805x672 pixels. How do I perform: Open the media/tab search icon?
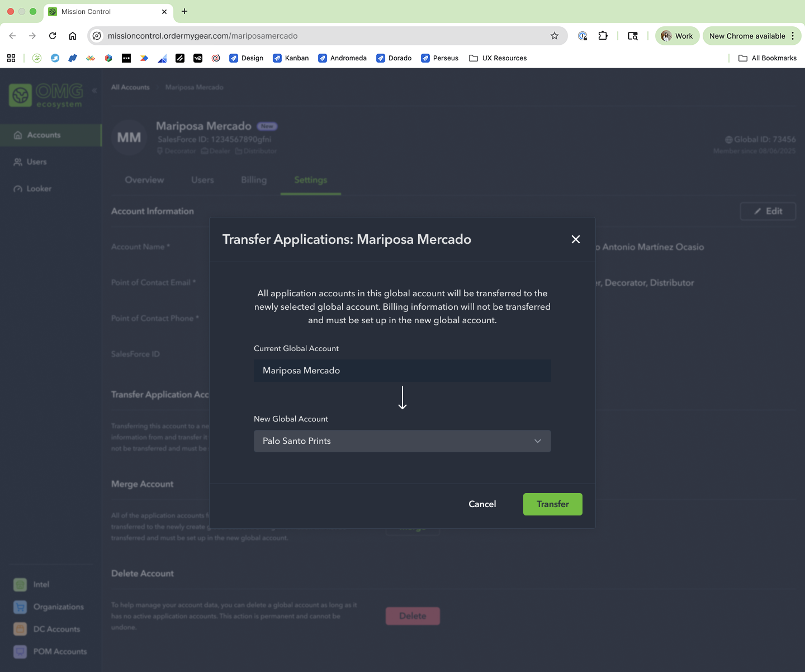coord(633,36)
